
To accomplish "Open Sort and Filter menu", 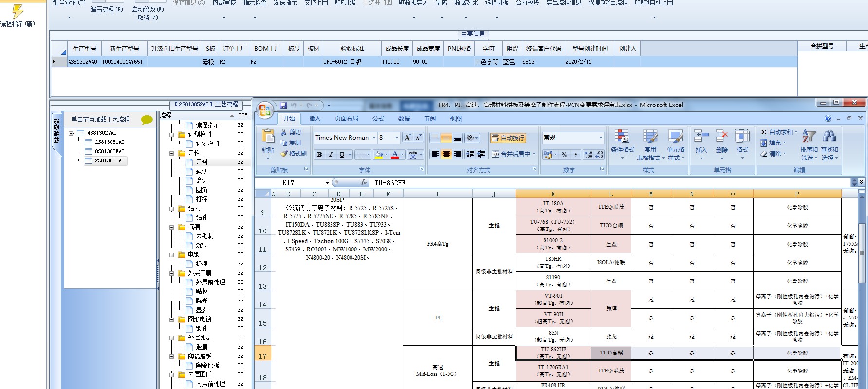I will (x=809, y=144).
